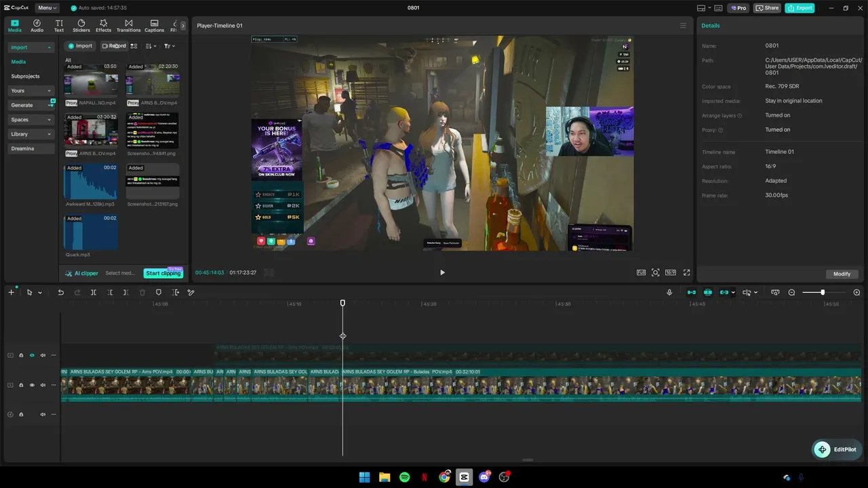Switch media view with the grid icon

[x=134, y=46]
